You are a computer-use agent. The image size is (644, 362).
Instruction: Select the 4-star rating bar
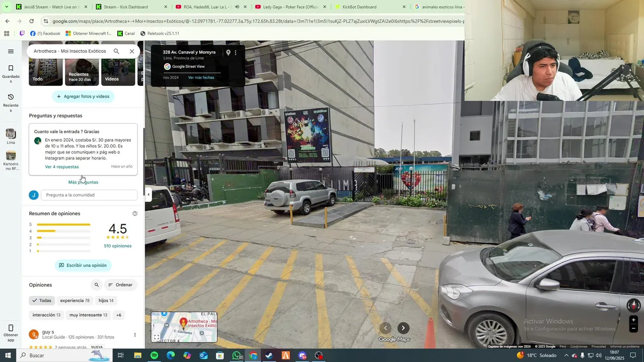(63, 231)
